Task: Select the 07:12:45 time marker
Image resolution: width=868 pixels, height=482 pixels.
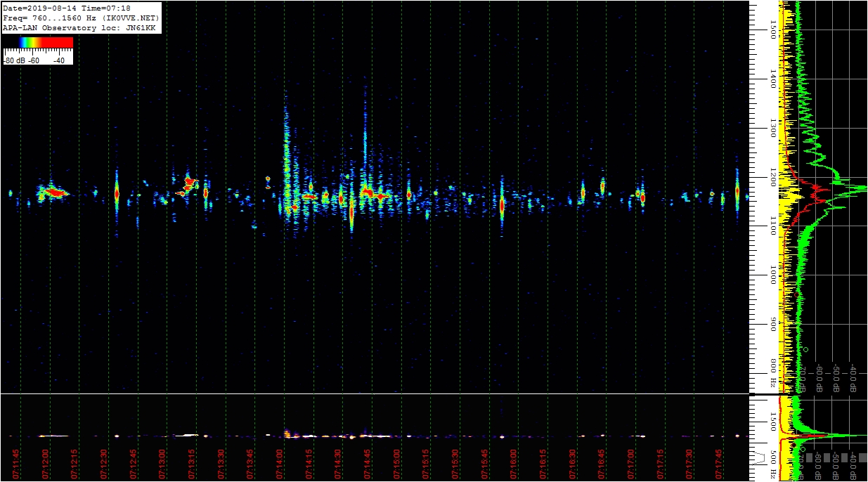Action: coord(133,464)
